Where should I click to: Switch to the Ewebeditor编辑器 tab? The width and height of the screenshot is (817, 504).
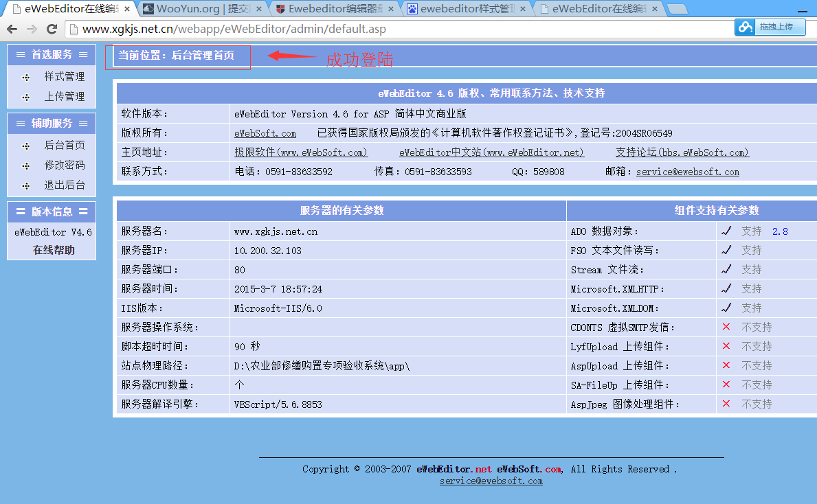click(x=335, y=9)
